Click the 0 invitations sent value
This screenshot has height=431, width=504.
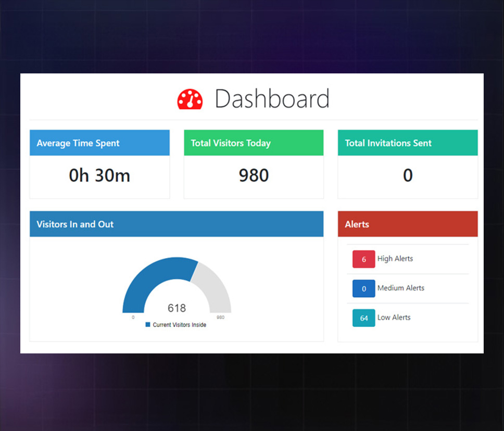click(408, 175)
